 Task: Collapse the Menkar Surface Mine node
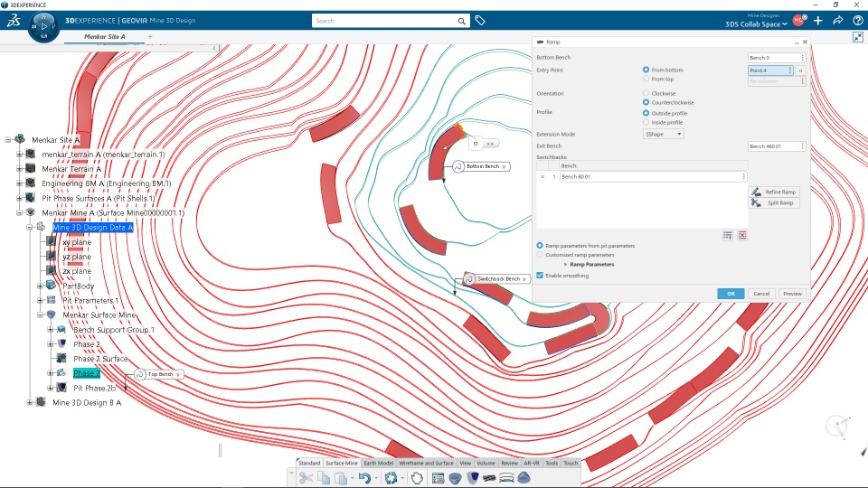40,314
